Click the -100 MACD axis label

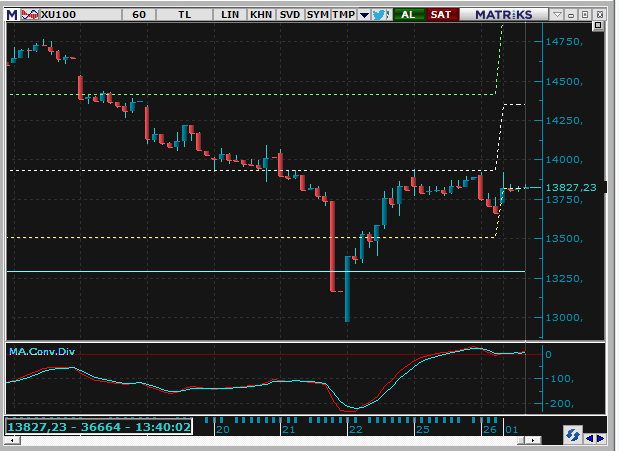[x=559, y=379]
